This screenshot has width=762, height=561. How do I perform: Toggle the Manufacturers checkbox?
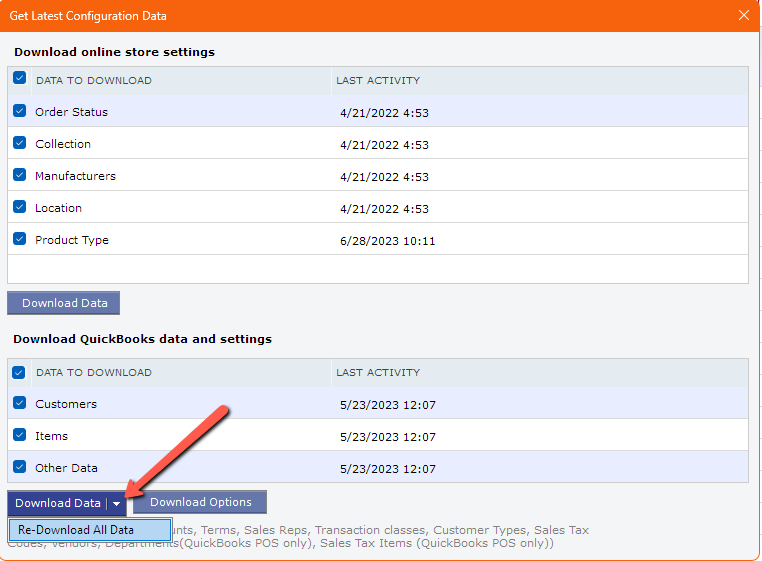[x=20, y=175]
